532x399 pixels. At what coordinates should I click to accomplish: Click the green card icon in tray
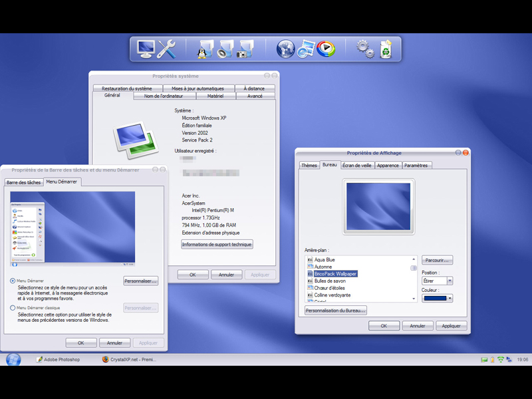(x=484, y=360)
